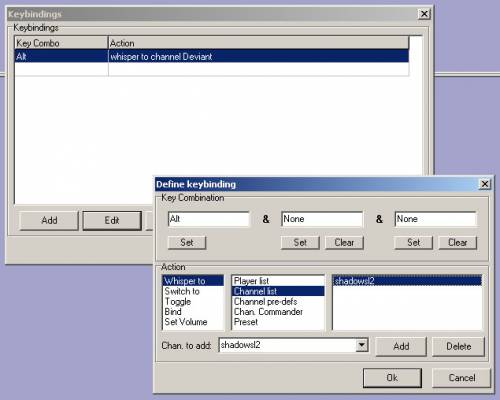500x400 pixels.
Task: Add channel next to Delete button
Action: (401, 346)
